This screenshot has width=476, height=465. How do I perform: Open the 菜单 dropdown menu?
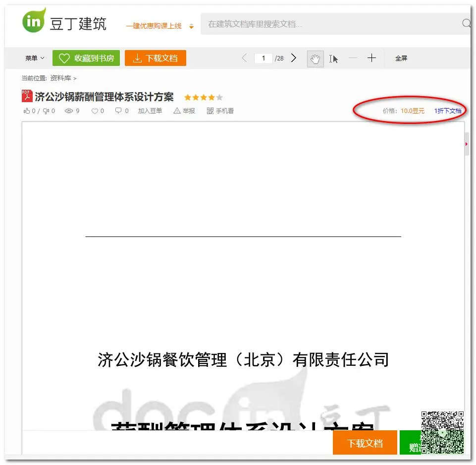click(35, 58)
